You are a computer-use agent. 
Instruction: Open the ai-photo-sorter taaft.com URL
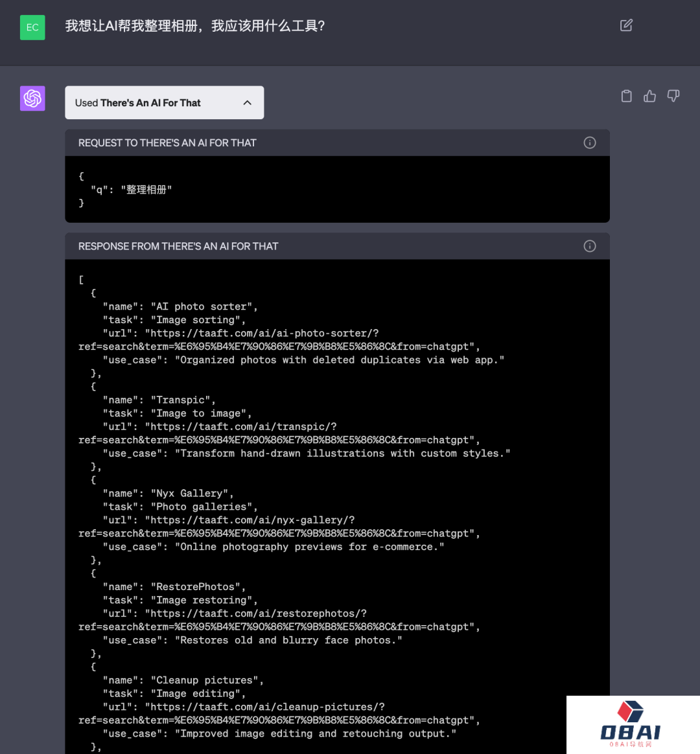[262, 334]
